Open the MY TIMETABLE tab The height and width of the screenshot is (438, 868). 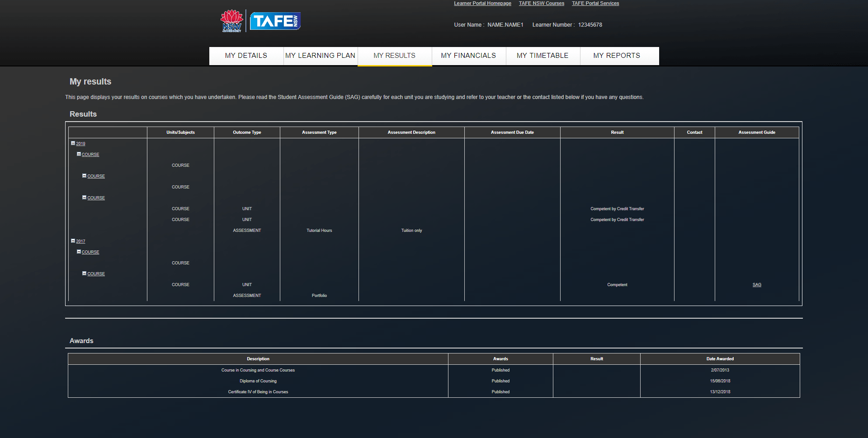pos(542,56)
